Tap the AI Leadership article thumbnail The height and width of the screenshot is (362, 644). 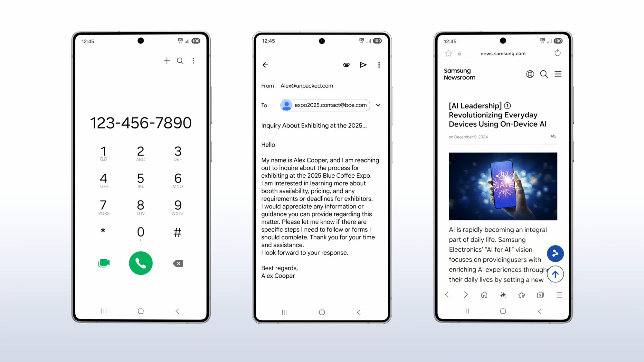(503, 186)
